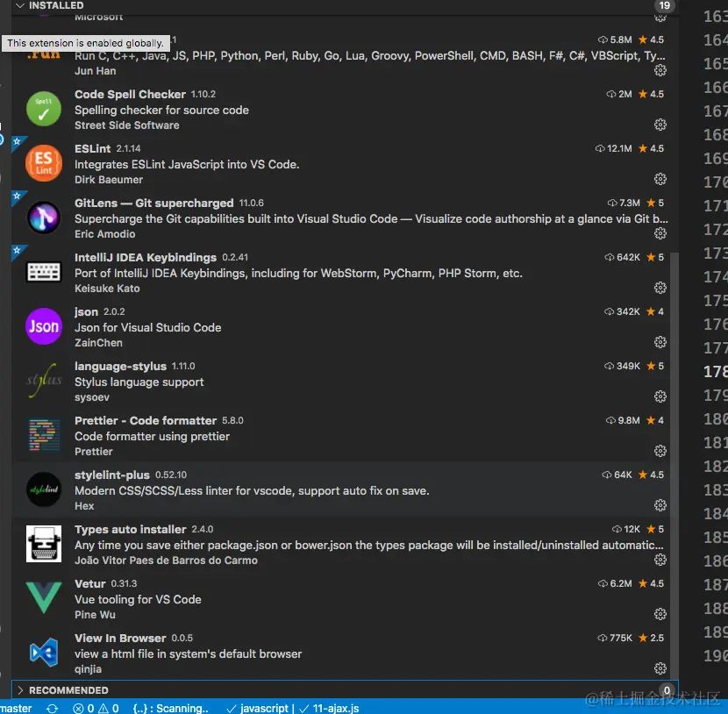
Task: Click publisher name Street Side Software
Action: [127, 125]
